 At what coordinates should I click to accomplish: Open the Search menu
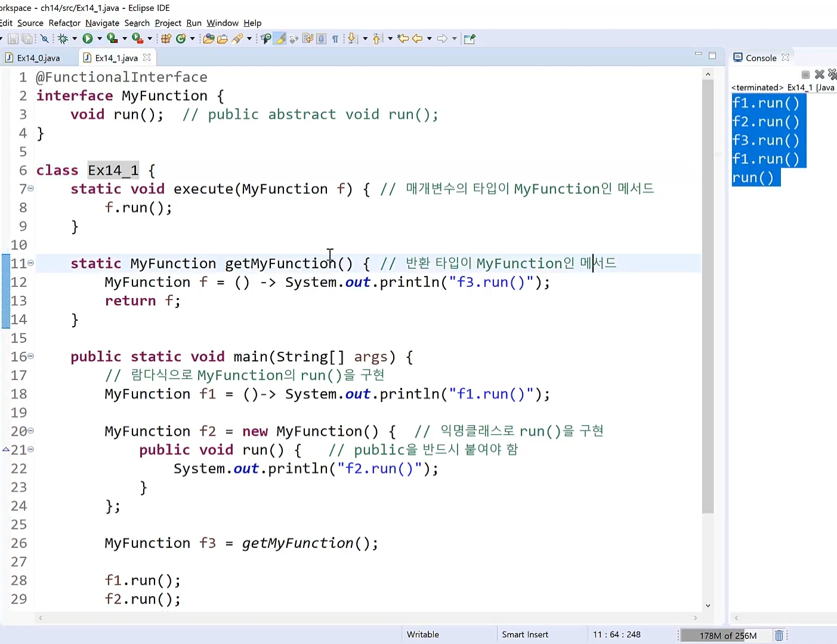coord(137,23)
